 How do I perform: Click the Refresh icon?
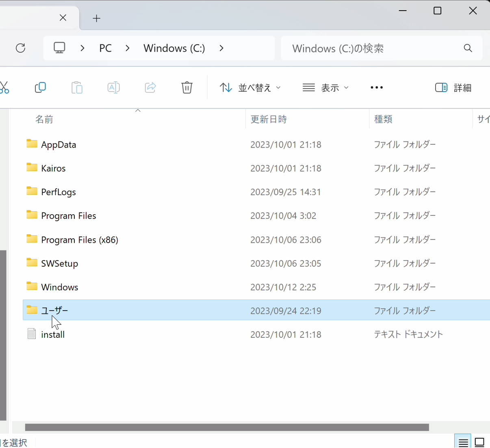click(x=20, y=48)
